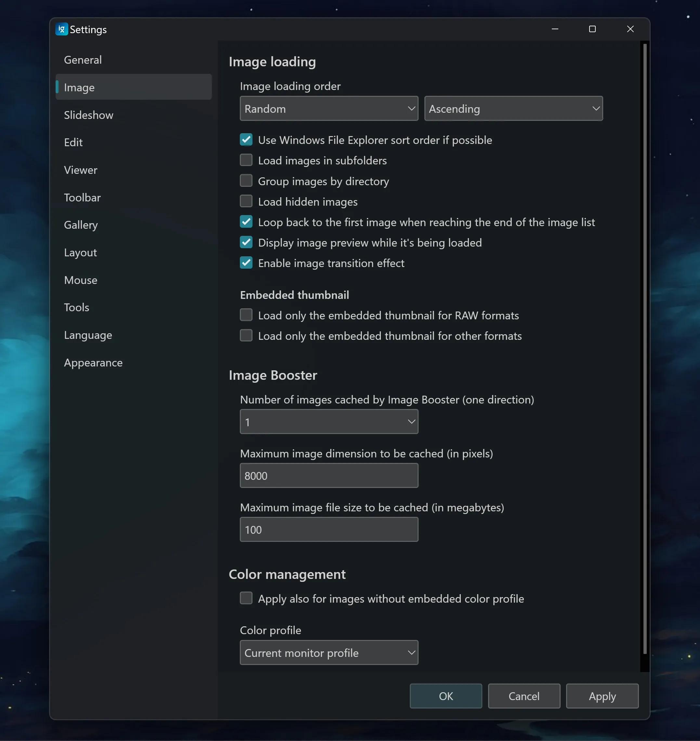Viewport: 700px width, 741px height.
Task: Open the Appearance settings tab
Action: [93, 363]
